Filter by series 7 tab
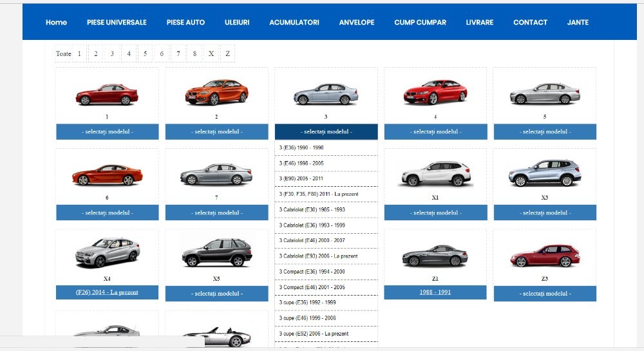Viewport: 644px width, 351px height. click(178, 54)
